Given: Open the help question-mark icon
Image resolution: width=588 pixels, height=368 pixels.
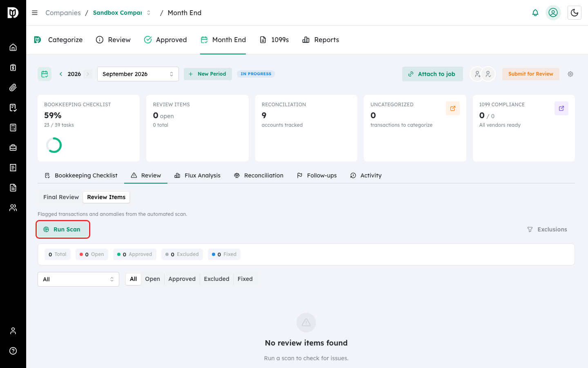Looking at the screenshot, I should tap(13, 351).
